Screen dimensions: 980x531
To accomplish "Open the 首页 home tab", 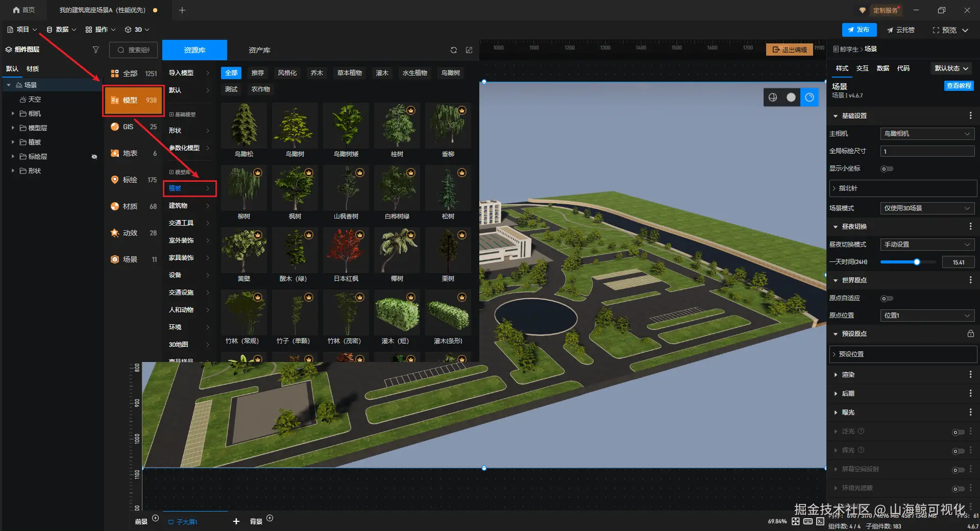I will 24,10.
